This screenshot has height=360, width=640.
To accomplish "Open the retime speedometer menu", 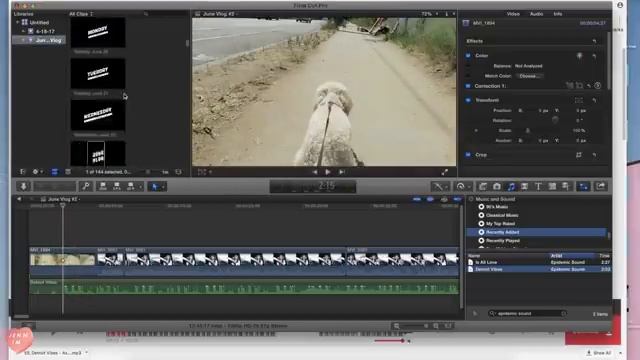I will [461, 187].
